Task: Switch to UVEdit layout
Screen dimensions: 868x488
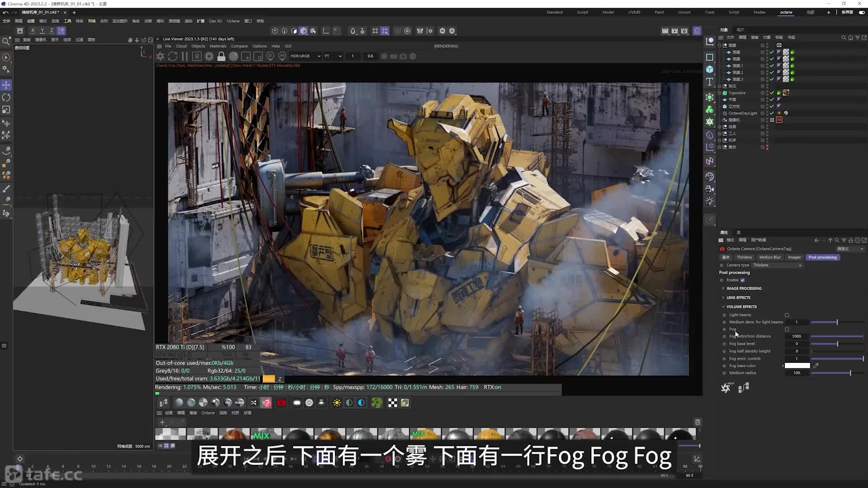Action: click(x=634, y=12)
